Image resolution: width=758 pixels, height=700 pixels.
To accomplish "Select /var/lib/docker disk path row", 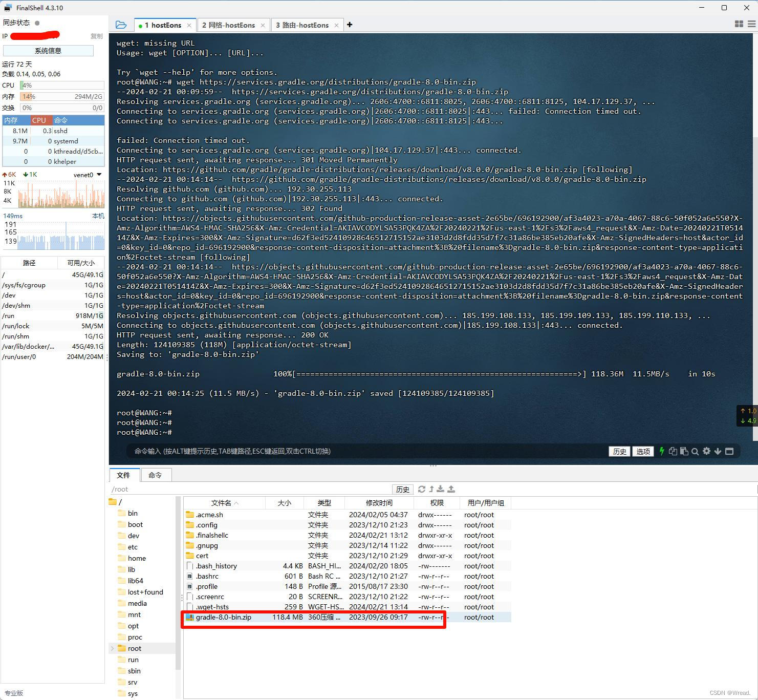I will (53, 346).
